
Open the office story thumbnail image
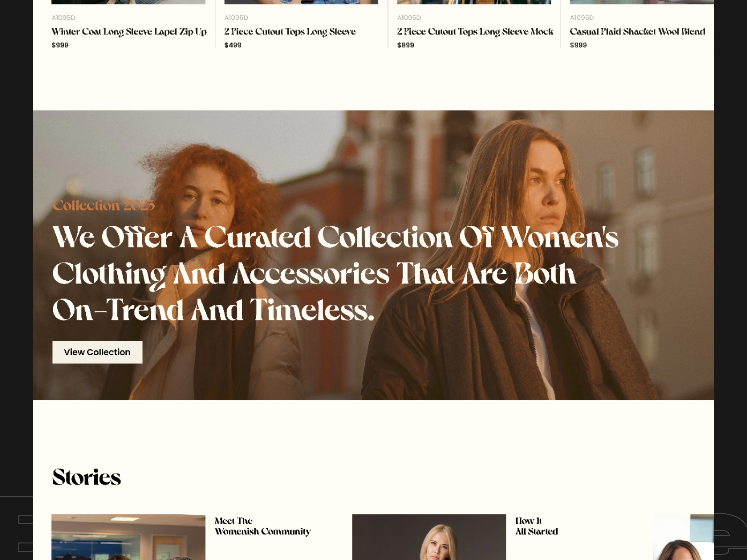tap(128, 537)
